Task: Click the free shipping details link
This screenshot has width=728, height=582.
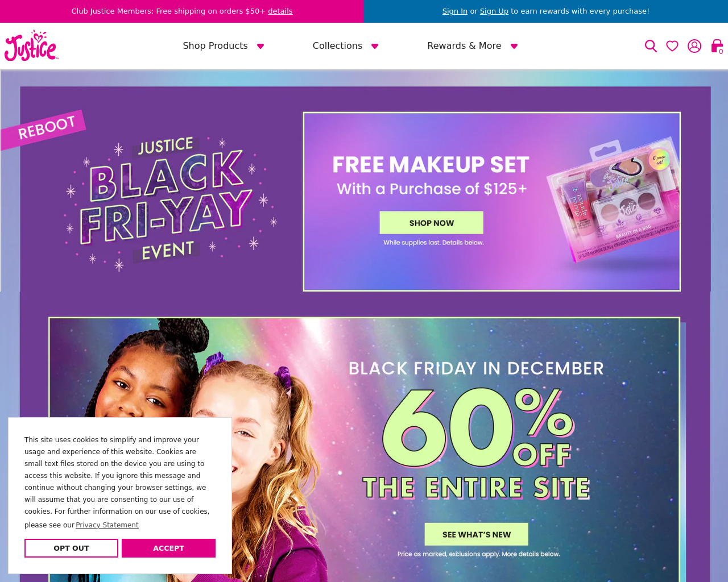Action: coord(280,11)
